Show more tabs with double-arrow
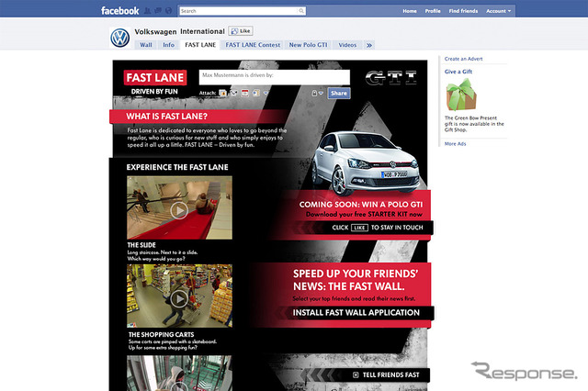 (x=369, y=45)
